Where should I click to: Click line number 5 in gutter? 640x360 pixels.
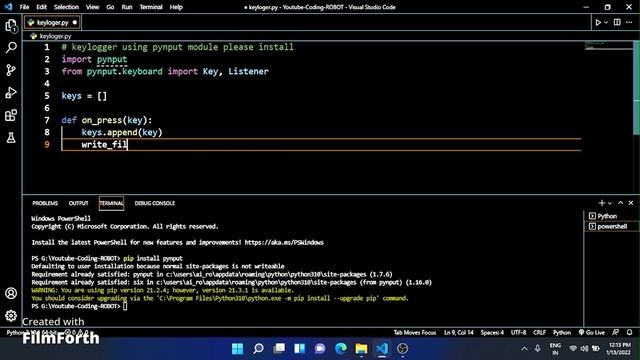[x=47, y=96]
